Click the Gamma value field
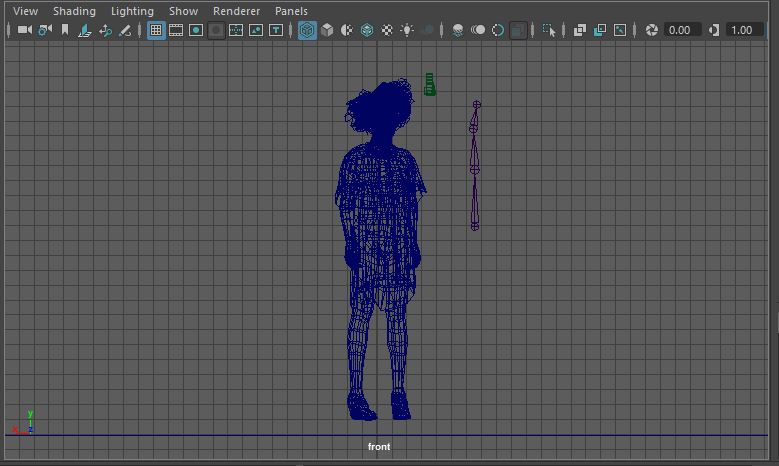The image size is (779, 466). [743, 30]
